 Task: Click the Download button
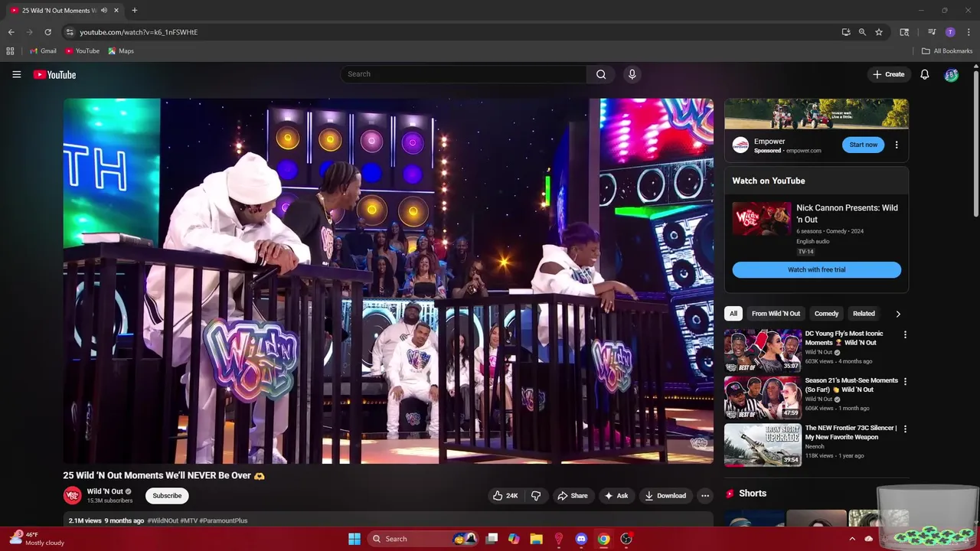click(x=665, y=495)
